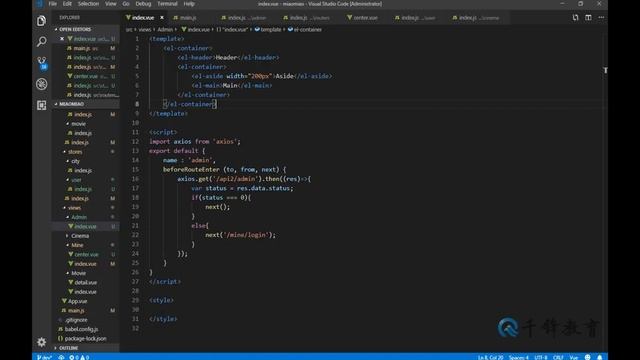
Task: Change indentation via Spaces: 4
Action: pyautogui.click(x=518, y=357)
